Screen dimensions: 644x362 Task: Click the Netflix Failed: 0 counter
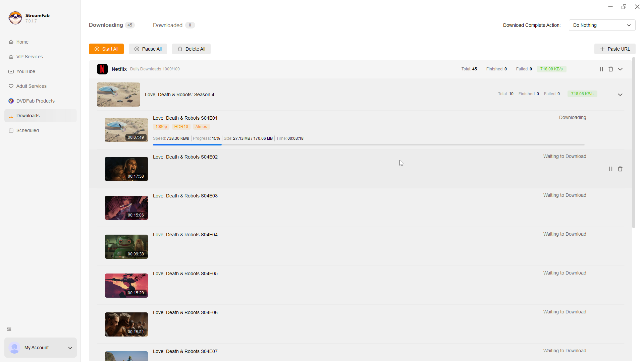pyautogui.click(x=524, y=69)
